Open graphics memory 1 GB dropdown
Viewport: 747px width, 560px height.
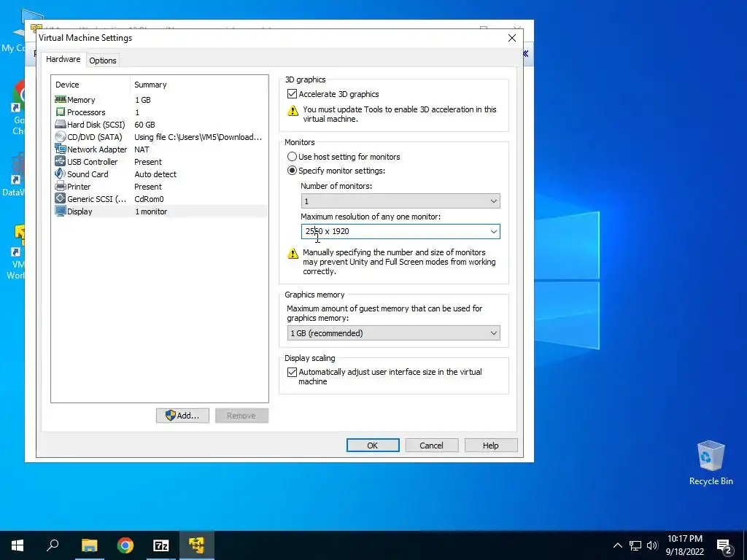coord(393,332)
